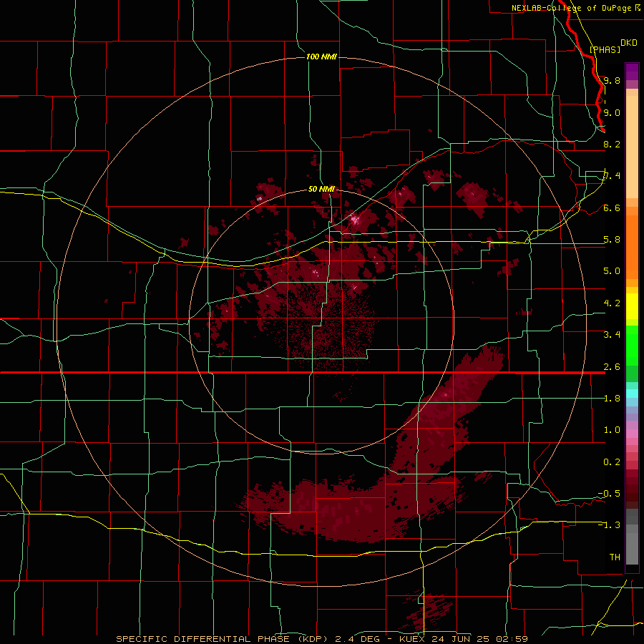Click the 02:59 timestamp
The image size is (644, 644).
[x=512, y=639]
